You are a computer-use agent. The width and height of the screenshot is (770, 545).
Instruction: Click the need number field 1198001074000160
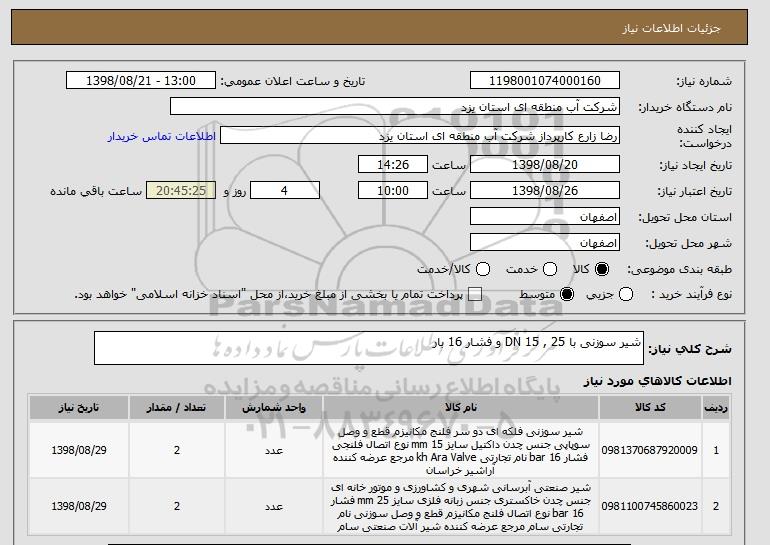pos(545,81)
